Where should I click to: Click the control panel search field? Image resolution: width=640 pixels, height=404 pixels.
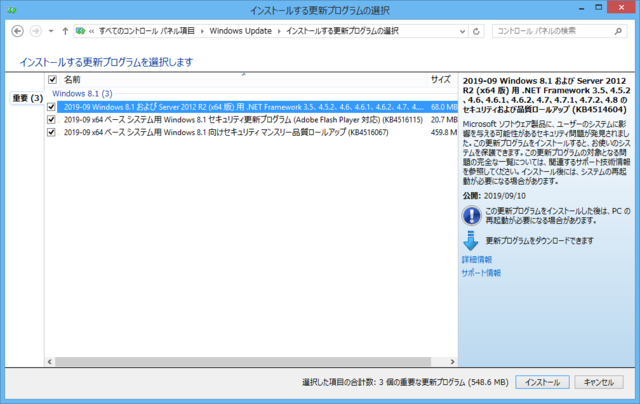click(x=559, y=31)
